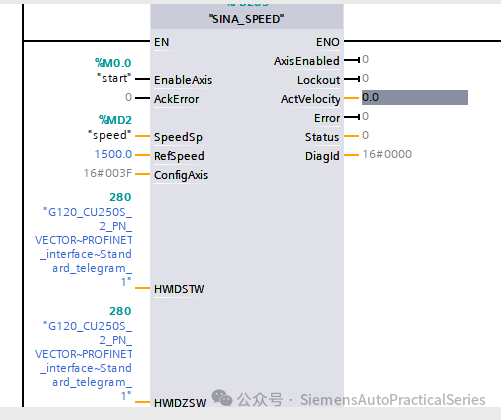Click the ENO output pin label
This screenshot has height=420, width=501.
click(328, 42)
